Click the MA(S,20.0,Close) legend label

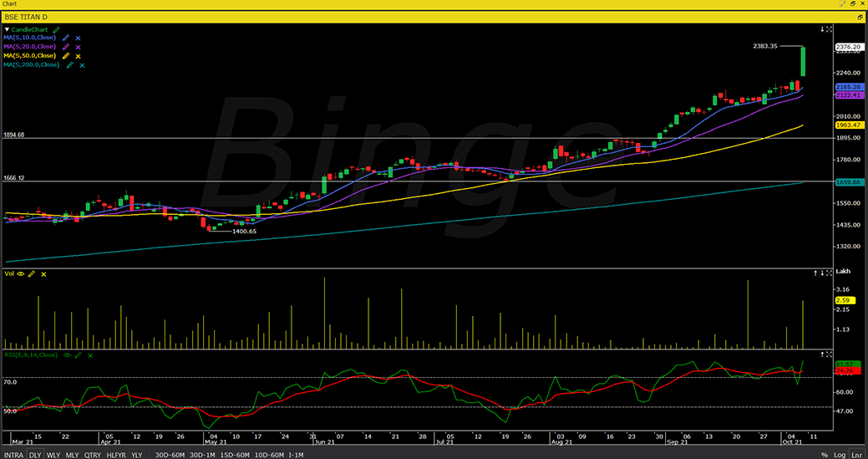[x=30, y=47]
